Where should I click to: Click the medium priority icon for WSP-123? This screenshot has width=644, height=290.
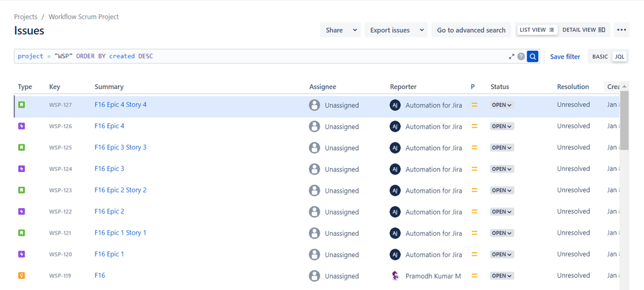474,190
